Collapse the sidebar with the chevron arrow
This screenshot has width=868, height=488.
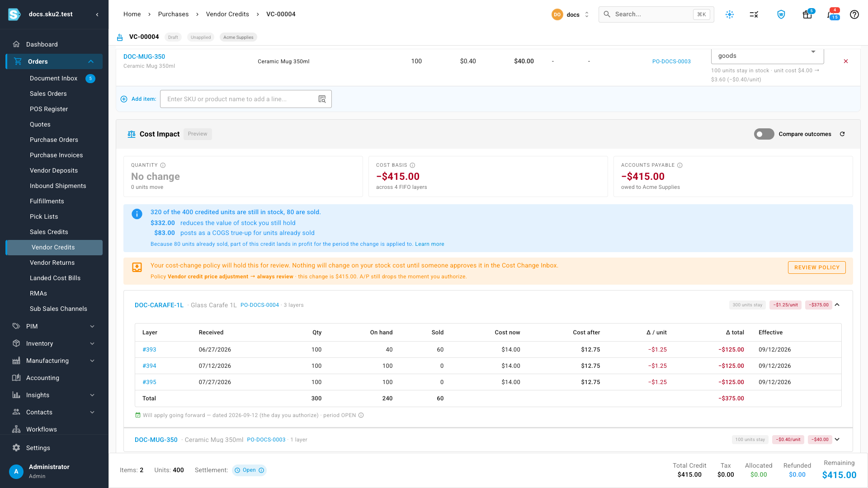tap(97, 14)
